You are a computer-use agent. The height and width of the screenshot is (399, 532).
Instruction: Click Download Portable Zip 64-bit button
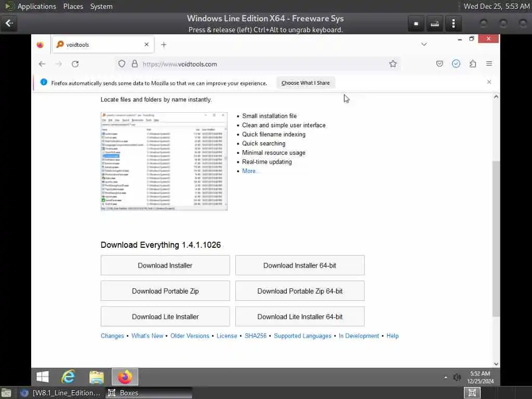pos(300,291)
